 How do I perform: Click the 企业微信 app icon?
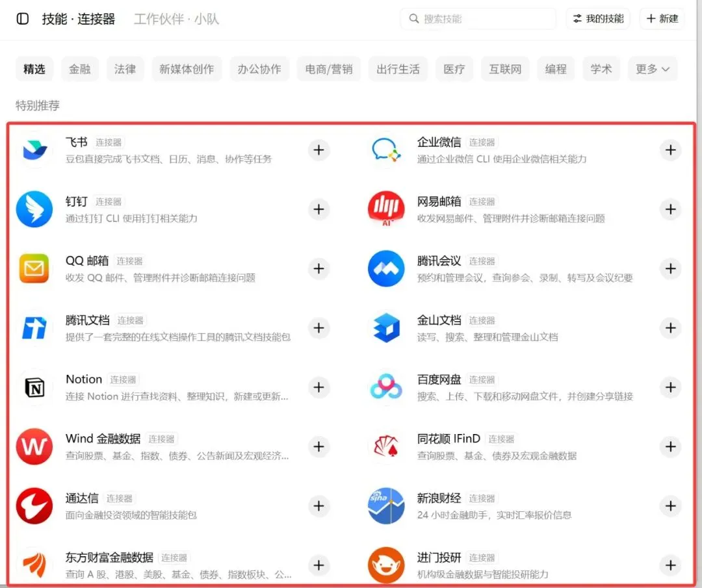(x=386, y=150)
